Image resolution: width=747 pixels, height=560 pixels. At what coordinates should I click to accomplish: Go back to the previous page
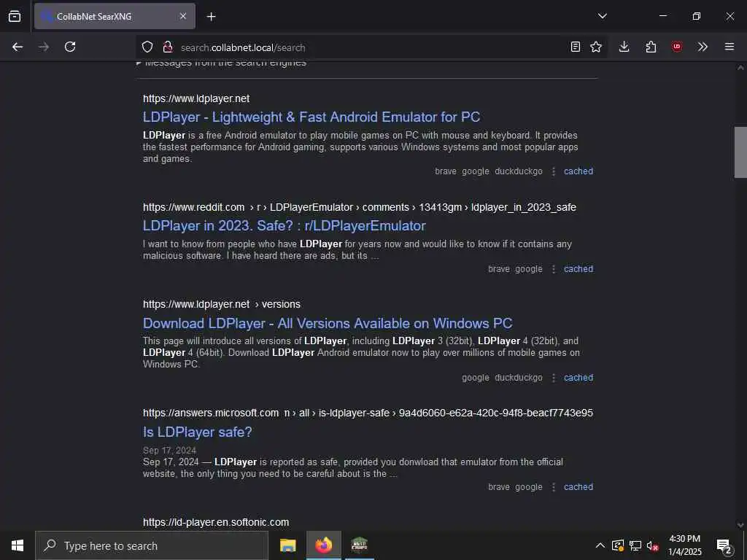point(18,47)
